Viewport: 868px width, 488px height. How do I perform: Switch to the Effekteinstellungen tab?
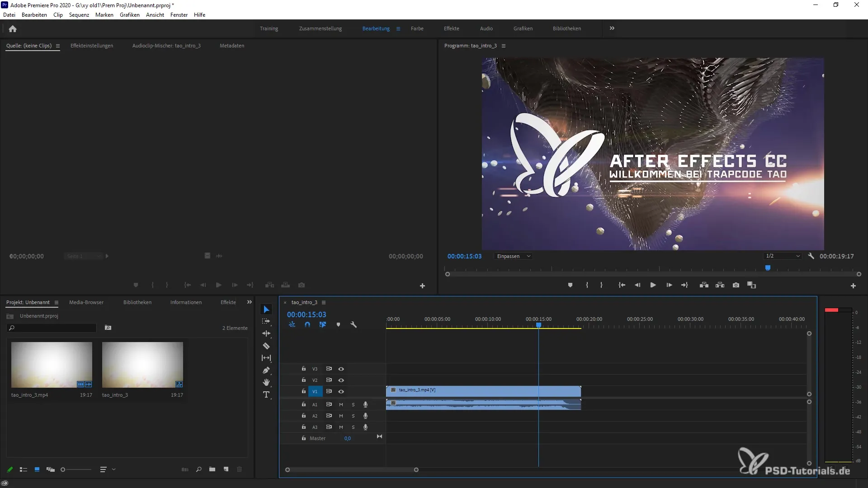pos(92,46)
